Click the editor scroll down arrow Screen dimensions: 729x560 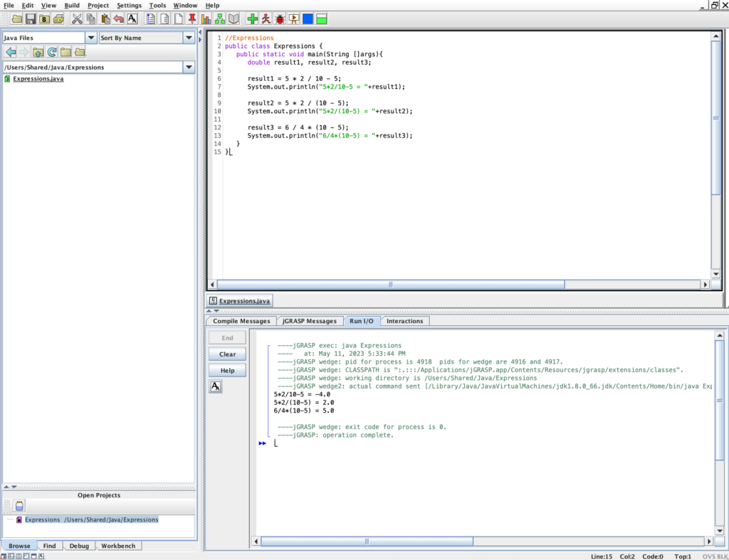pos(715,274)
